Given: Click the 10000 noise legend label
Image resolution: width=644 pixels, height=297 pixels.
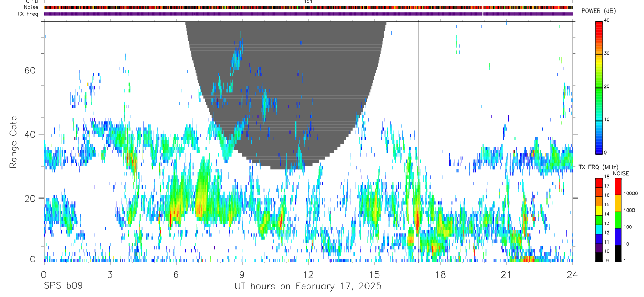Looking at the screenshot, I should pyautogui.click(x=630, y=194).
